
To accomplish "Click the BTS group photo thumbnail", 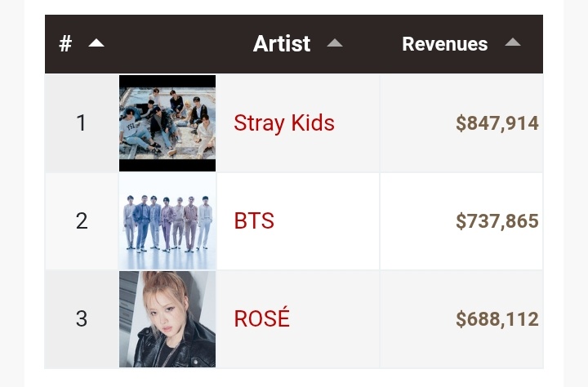I will 167,221.
